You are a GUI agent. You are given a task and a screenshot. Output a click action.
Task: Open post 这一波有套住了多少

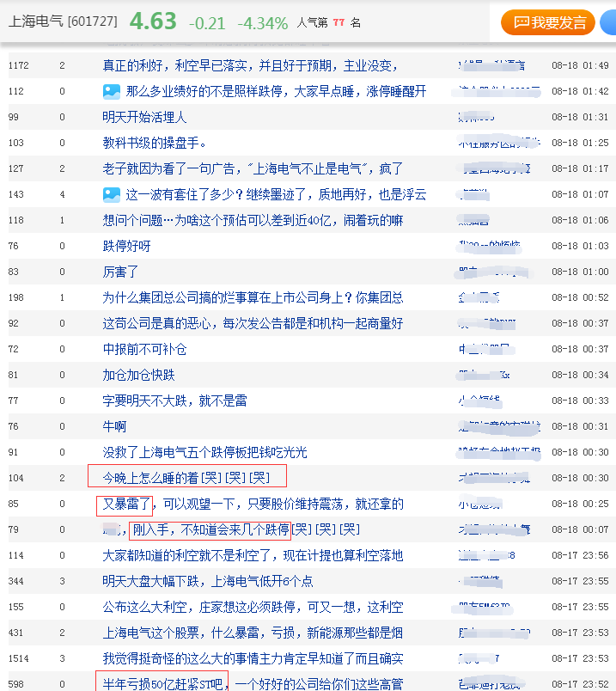click(x=277, y=195)
